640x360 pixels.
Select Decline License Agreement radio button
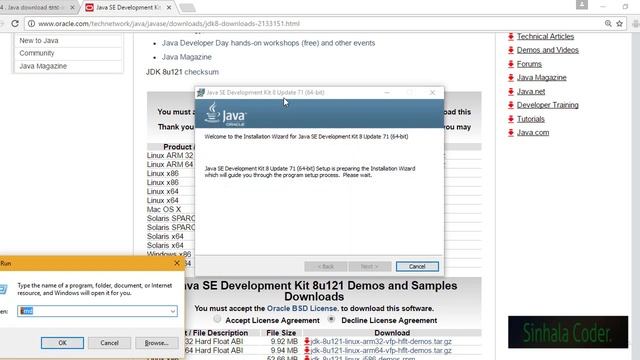[x=331, y=319]
